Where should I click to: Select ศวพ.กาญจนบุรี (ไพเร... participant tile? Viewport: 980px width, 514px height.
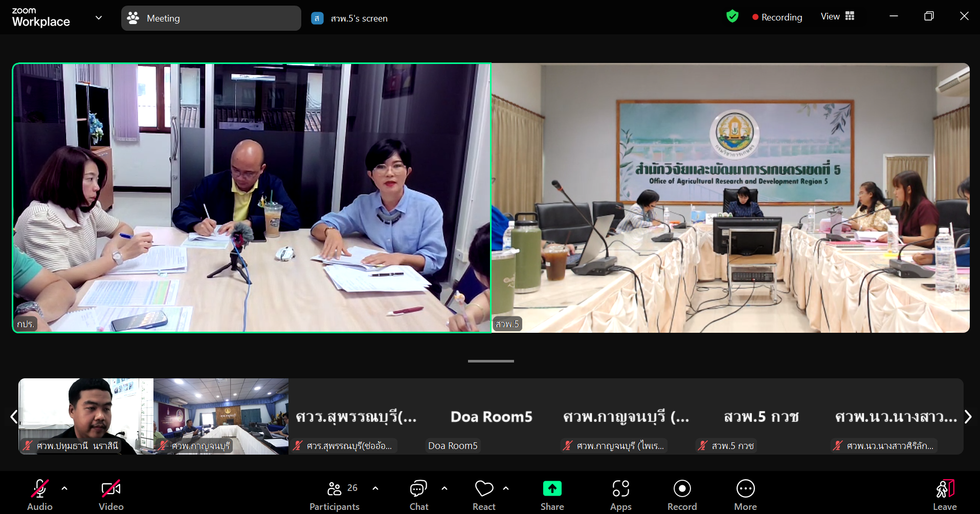[626, 416]
